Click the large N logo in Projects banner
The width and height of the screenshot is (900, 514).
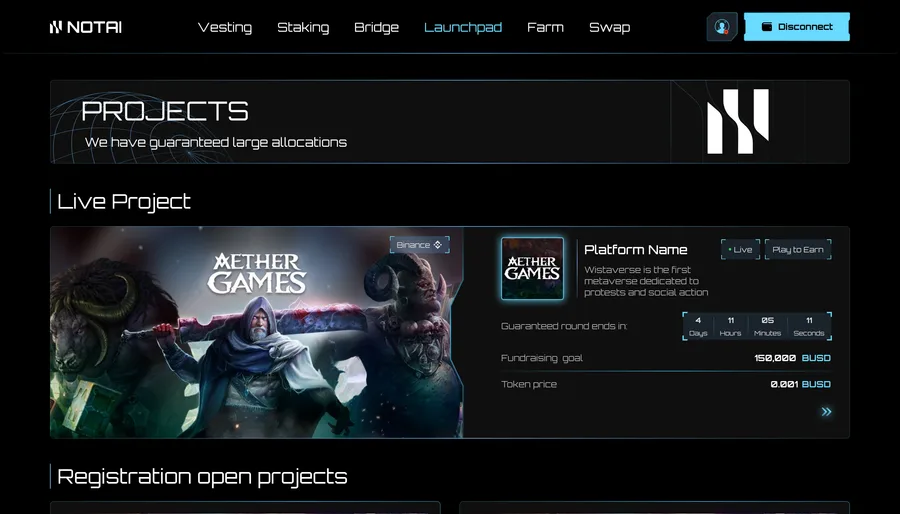point(738,121)
